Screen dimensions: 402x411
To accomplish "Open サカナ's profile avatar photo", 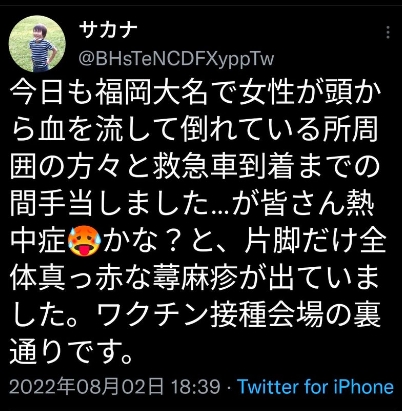I will tap(37, 44).
